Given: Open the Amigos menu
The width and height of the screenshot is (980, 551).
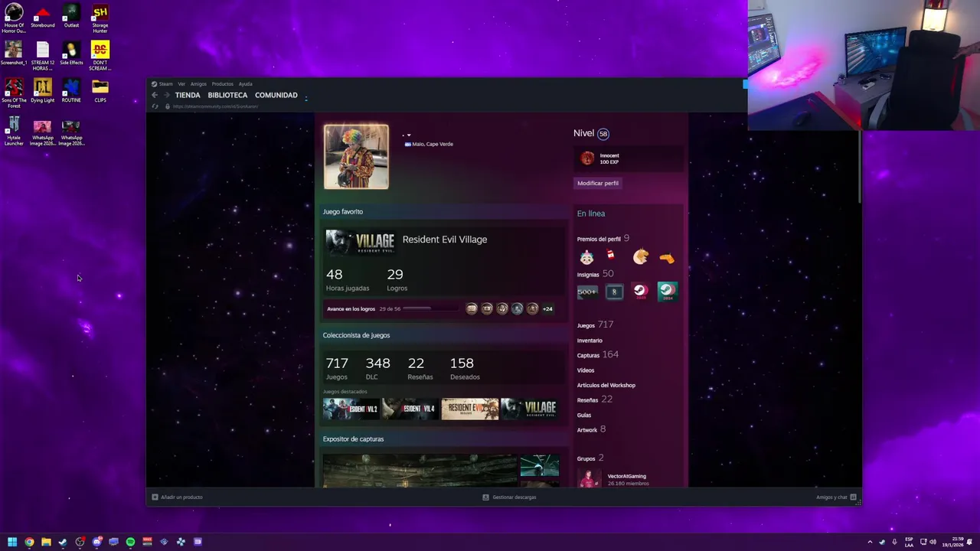Looking at the screenshot, I should [198, 84].
